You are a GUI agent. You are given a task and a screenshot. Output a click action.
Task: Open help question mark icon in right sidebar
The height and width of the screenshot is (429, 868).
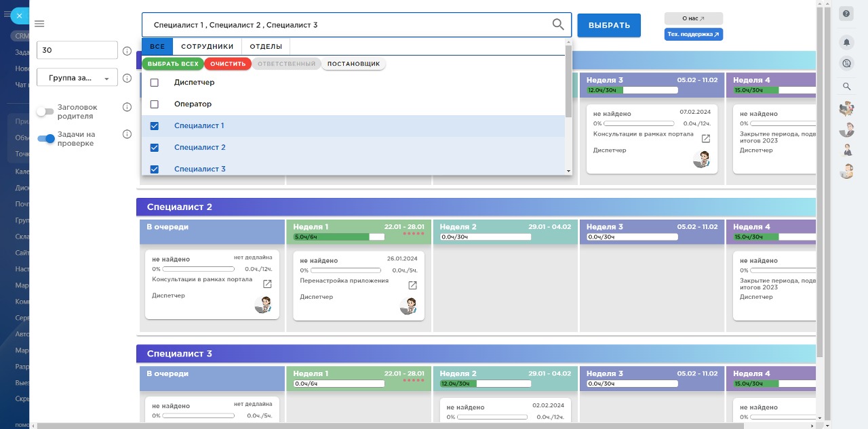[x=846, y=14]
